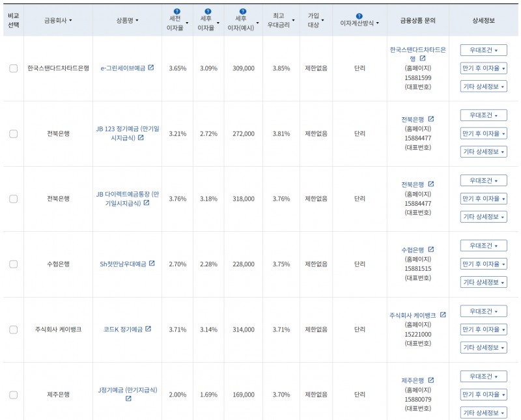Click help icon above 세전 이자율 header
This screenshot has width=521, height=420.
[x=176, y=12]
